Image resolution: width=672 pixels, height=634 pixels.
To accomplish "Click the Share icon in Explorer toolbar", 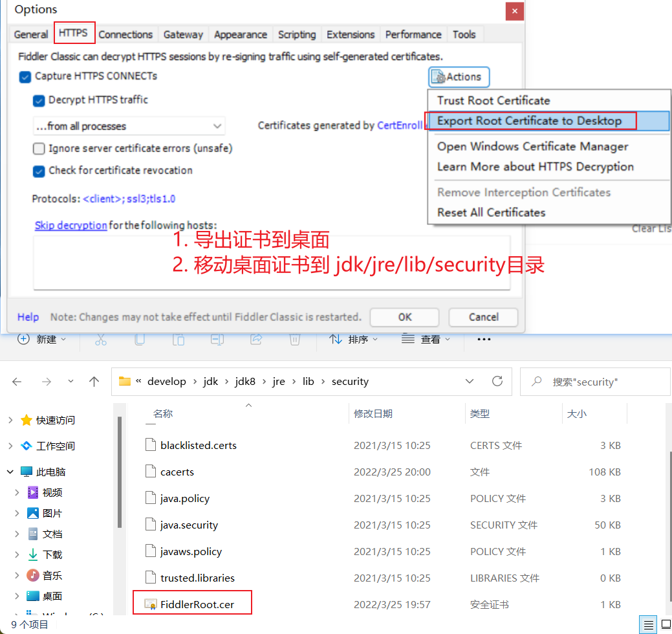I will 256,340.
